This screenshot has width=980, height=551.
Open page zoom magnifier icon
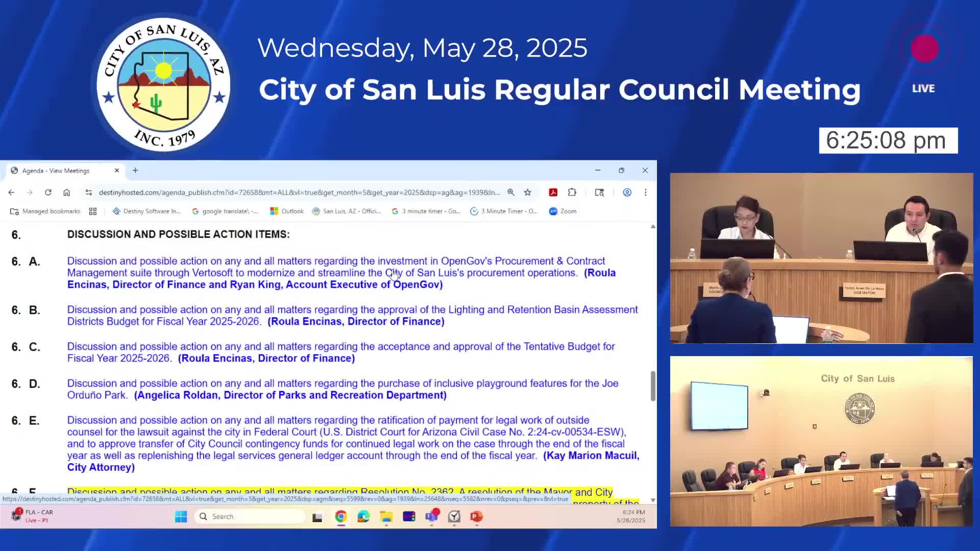pyautogui.click(x=511, y=192)
